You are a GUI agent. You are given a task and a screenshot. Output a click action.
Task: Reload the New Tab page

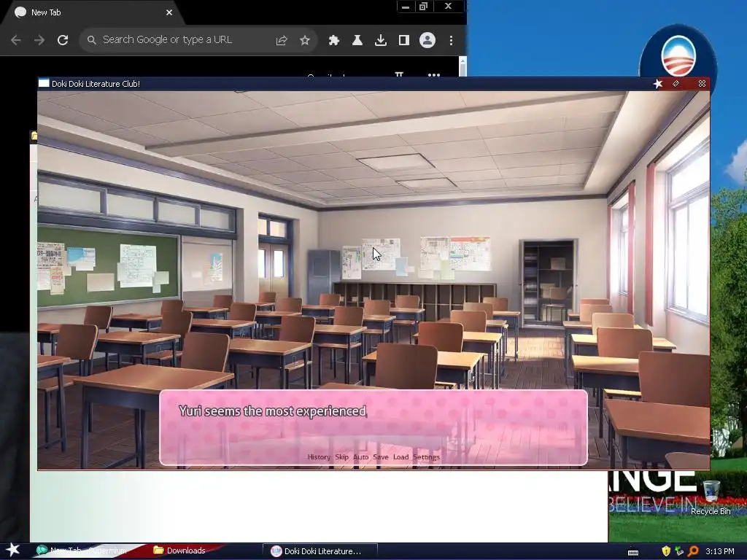[63, 40]
